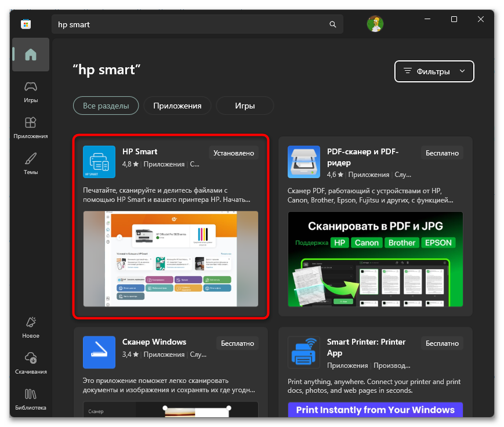
Task: Click the Сканер Windows title
Action: point(154,342)
